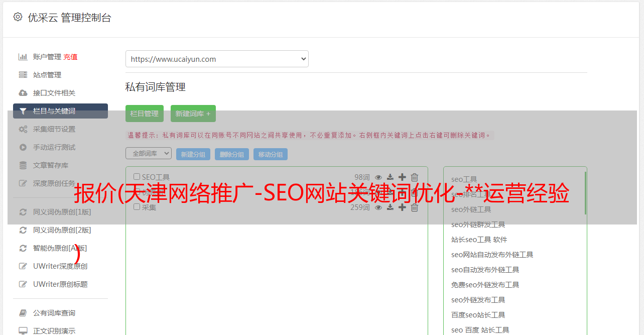Click the plus icon on 采集 row
Viewport: 644px width, 335px height.
pos(402,207)
